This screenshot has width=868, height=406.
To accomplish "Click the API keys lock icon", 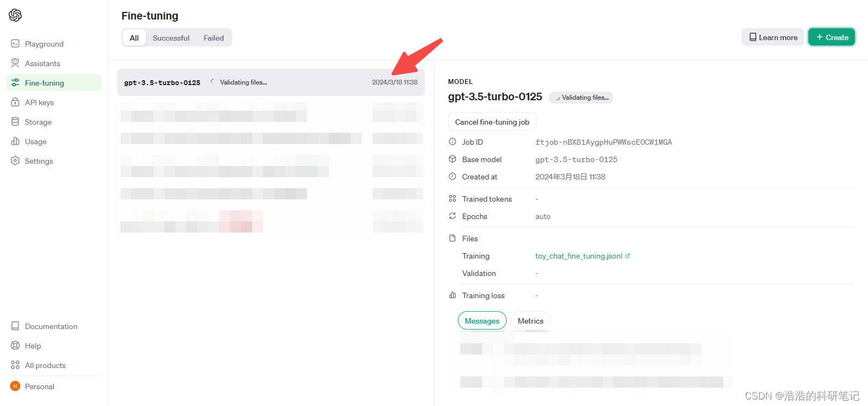I will (15, 102).
